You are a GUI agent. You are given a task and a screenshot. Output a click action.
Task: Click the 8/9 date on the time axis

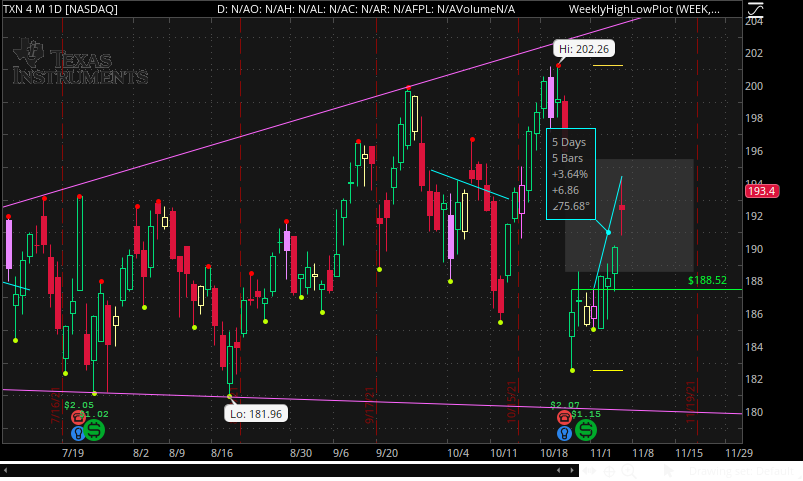[x=177, y=453]
